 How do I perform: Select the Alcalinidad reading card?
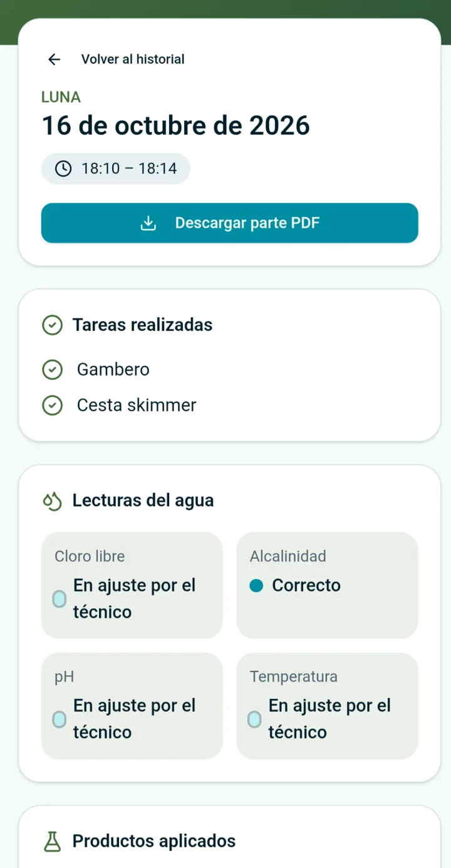coord(327,585)
